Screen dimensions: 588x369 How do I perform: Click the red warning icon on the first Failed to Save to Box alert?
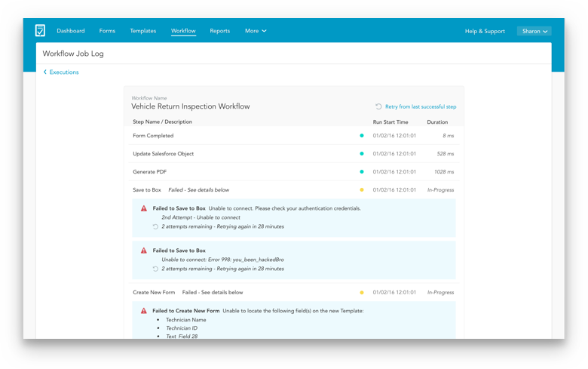[144, 208]
